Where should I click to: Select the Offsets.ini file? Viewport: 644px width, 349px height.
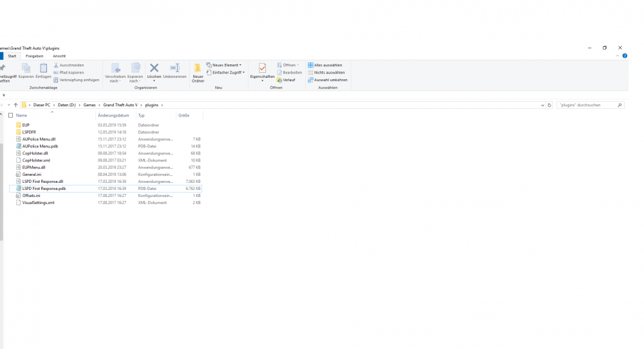(x=31, y=196)
